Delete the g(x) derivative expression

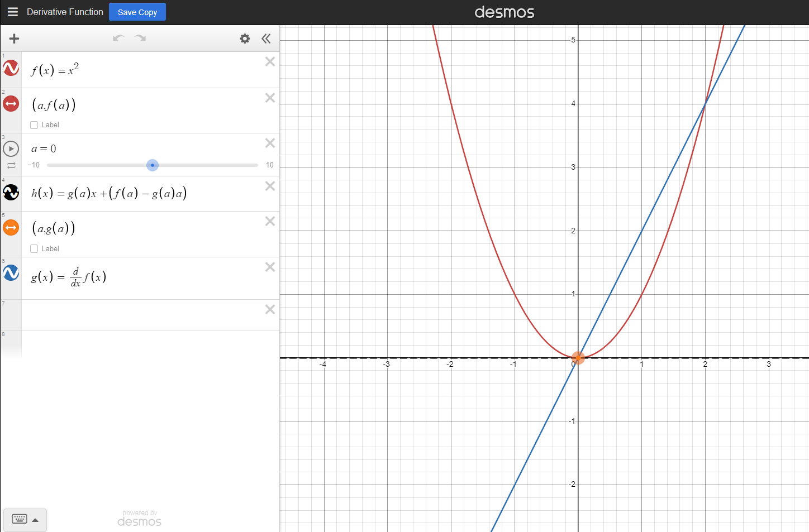[x=270, y=267]
